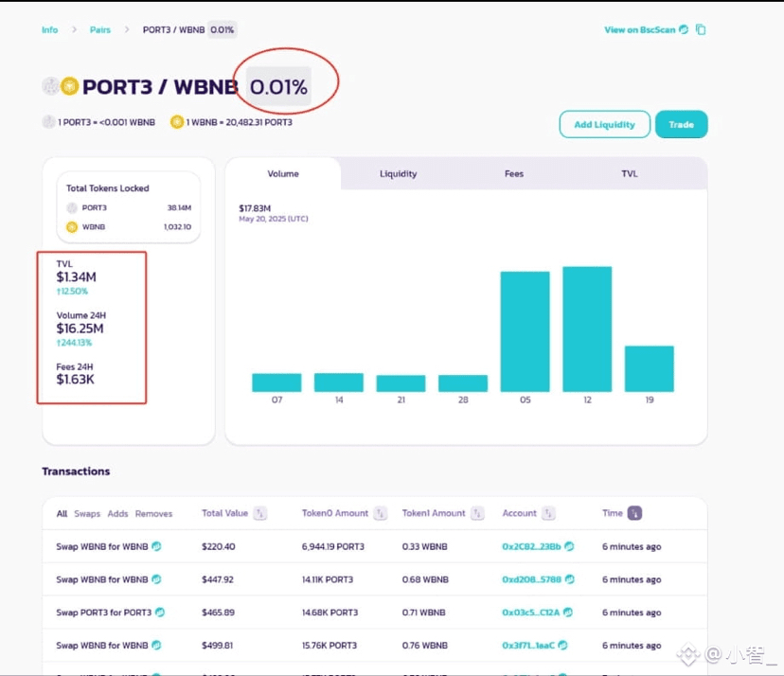Sort transactions by Token0 Amount
The height and width of the screenshot is (676, 784).
click(x=381, y=513)
